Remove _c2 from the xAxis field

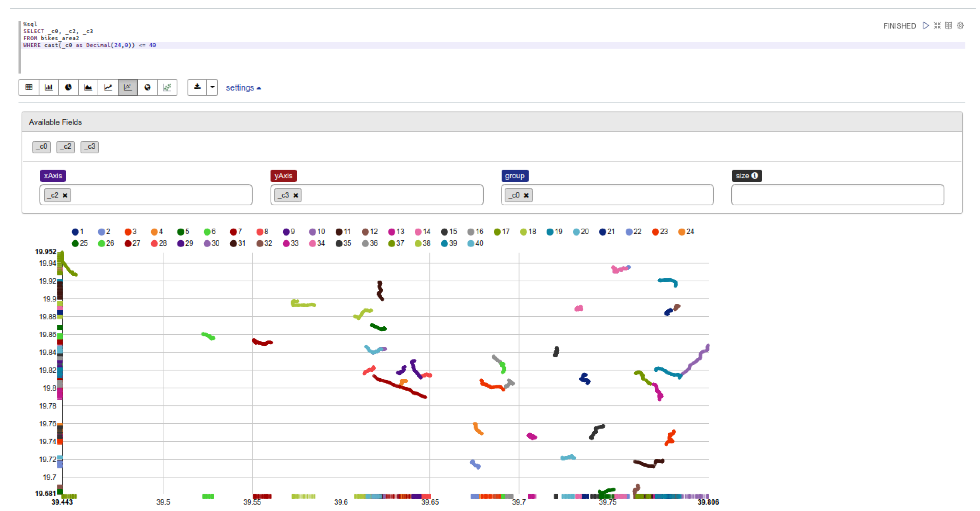tap(65, 195)
